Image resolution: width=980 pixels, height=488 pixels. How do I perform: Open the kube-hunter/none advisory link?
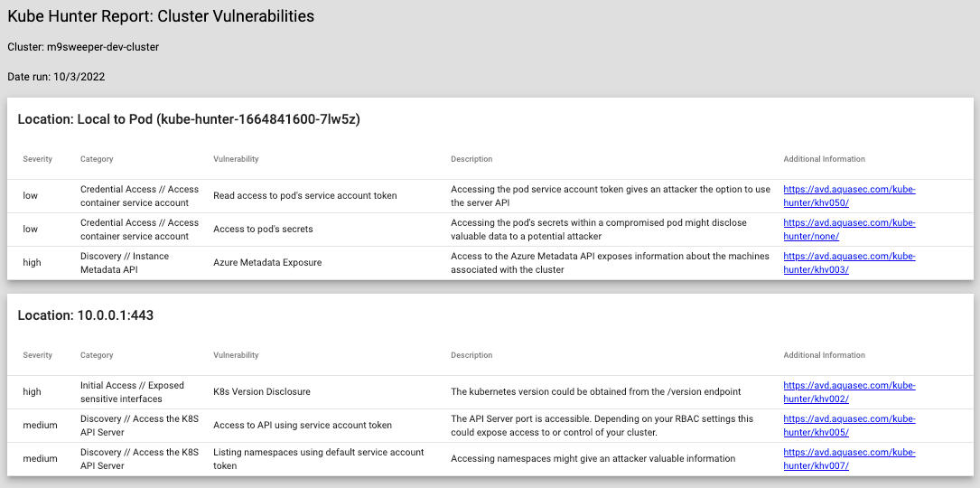tap(849, 230)
